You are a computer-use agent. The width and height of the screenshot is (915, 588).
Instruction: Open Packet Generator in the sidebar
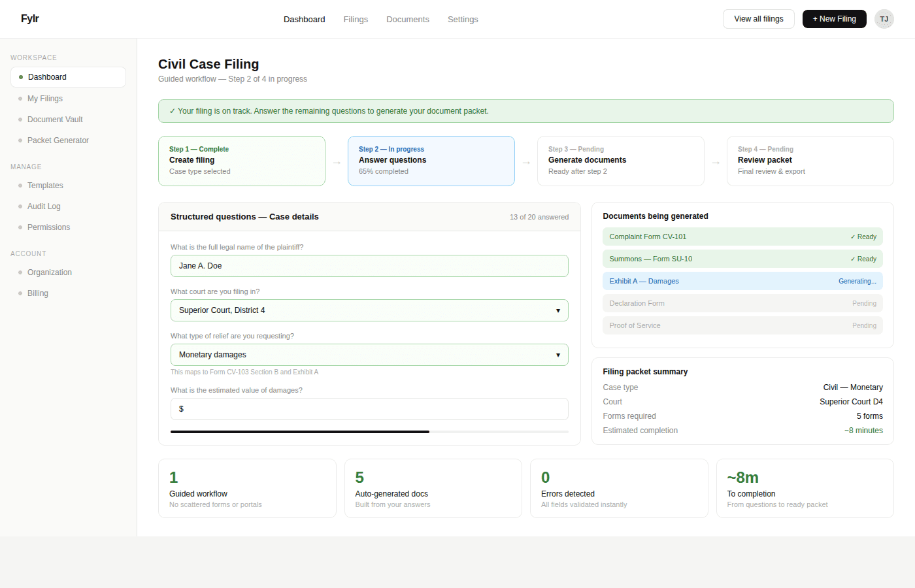click(68, 140)
